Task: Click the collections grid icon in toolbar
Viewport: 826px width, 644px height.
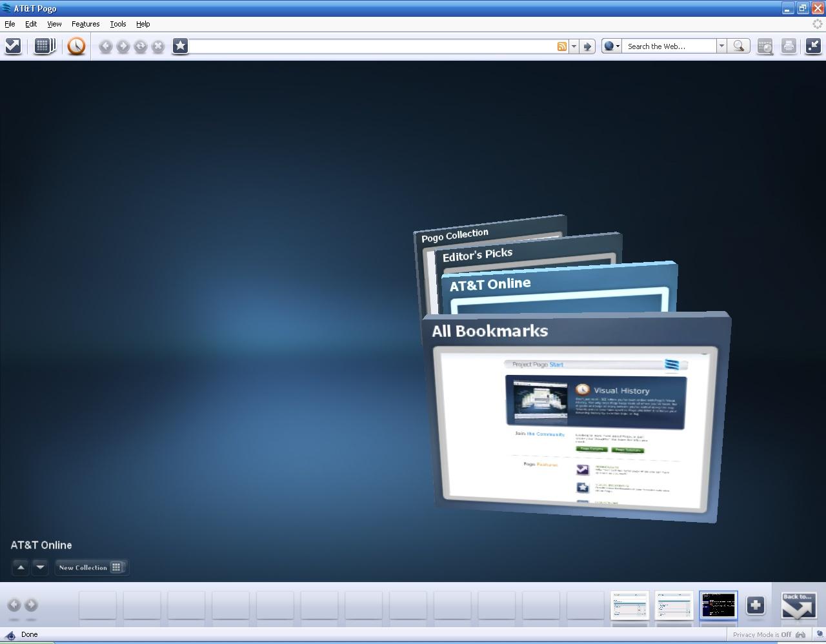Action: [44, 46]
